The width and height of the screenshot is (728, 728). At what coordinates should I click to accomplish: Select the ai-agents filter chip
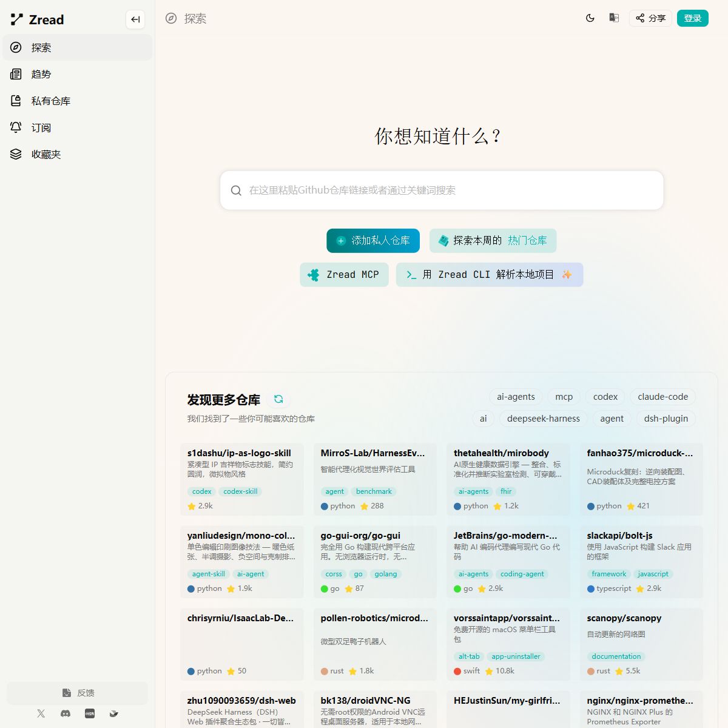tap(516, 397)
